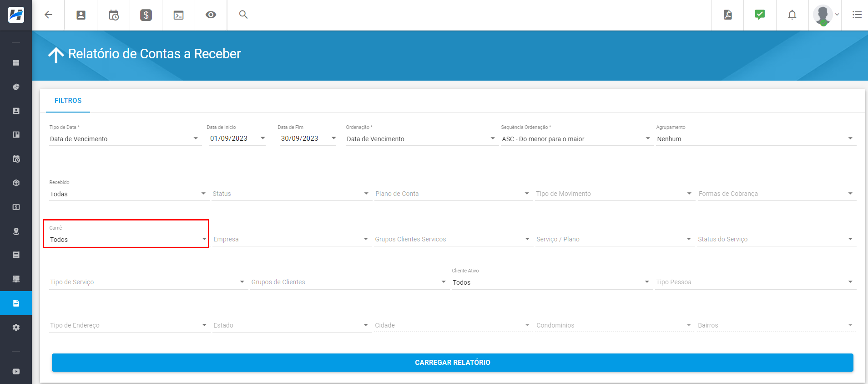The width and height of the screenshot is (868, 384).
Task: Open the Sequência Ordenação dropdown
Action: point(576,138)
